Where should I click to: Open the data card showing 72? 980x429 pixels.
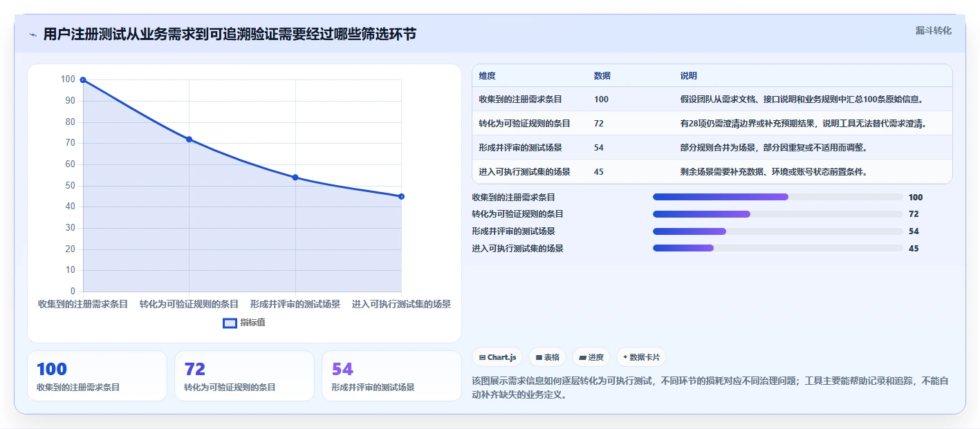[244, 376]
